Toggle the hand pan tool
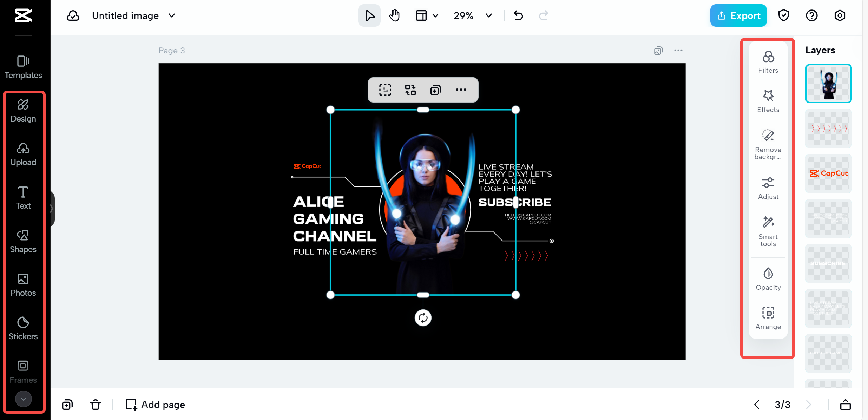The image size is (868, 420). [394, 15]
